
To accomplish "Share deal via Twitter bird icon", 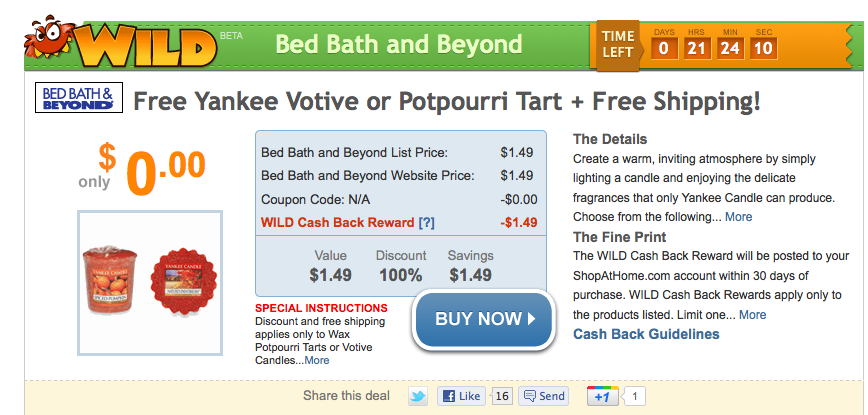I will click(417, 396).
